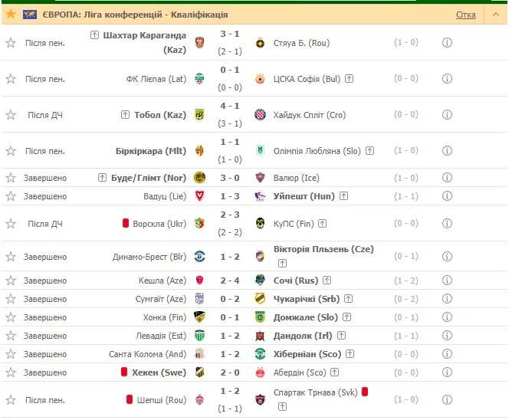Show match info for Буде/Глімт vs Валюр
Viewport: 512px width, 420px height.
click(x=447, y=178)
